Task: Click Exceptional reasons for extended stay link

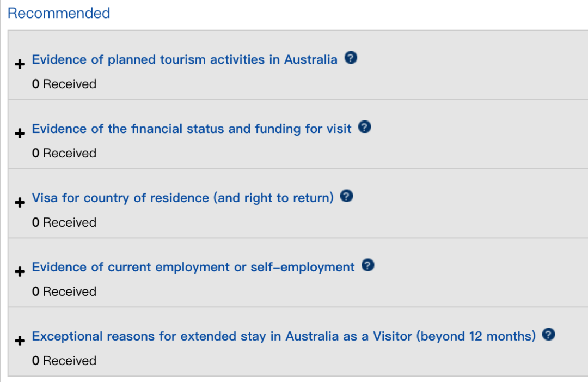Action: [x=284, y=336]
